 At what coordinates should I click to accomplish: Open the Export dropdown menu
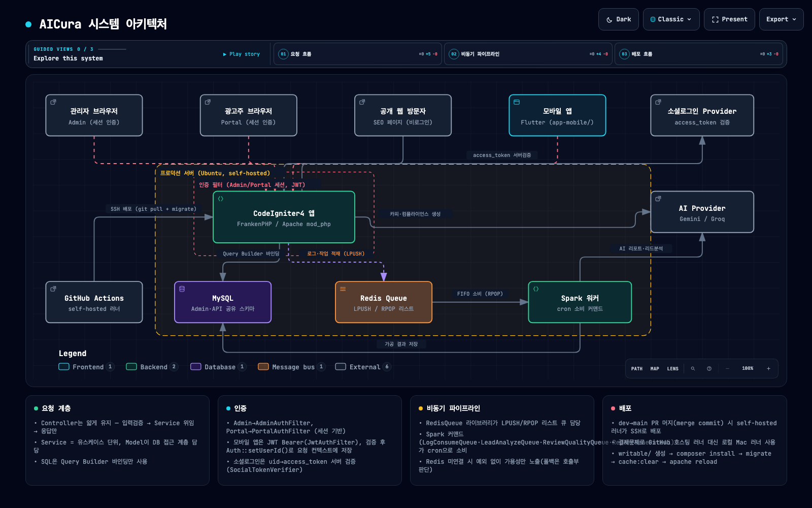point(781,19)
